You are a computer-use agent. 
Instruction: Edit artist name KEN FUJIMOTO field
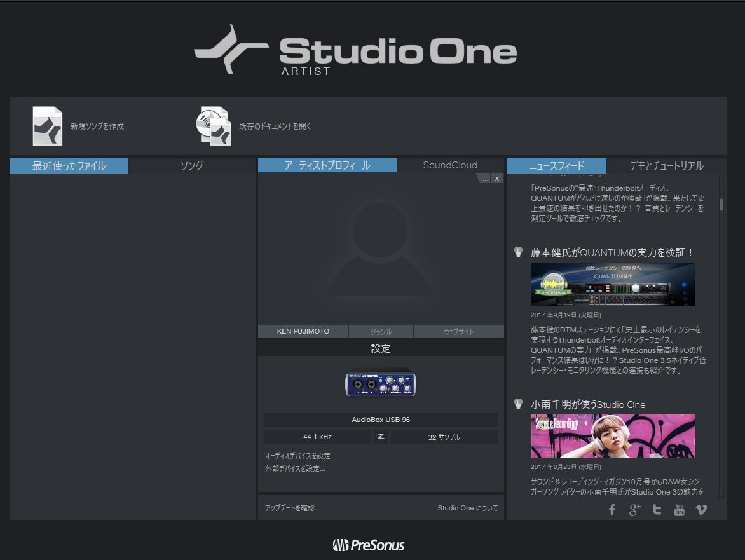303,331
